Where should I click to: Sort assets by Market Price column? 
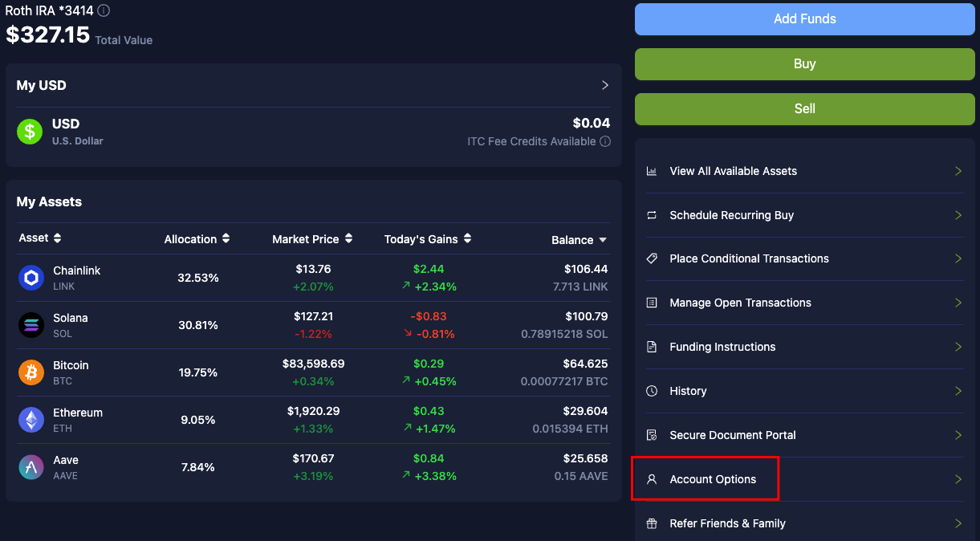point(312,239)
